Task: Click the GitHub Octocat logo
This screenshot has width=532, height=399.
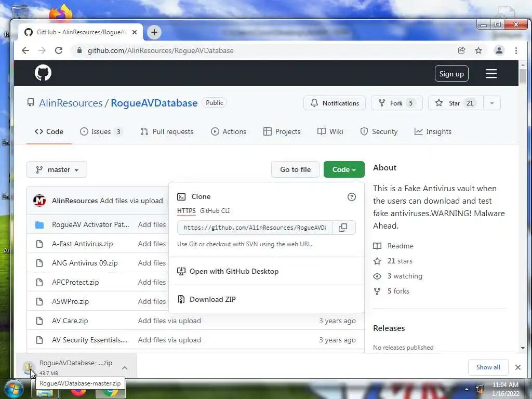Action: pos(43,73)
